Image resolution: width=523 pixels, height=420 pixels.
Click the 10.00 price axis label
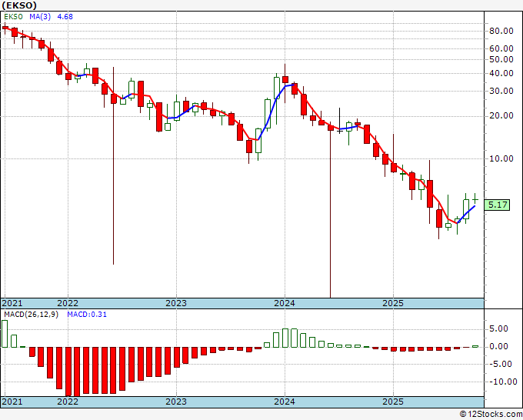point(501,158)
